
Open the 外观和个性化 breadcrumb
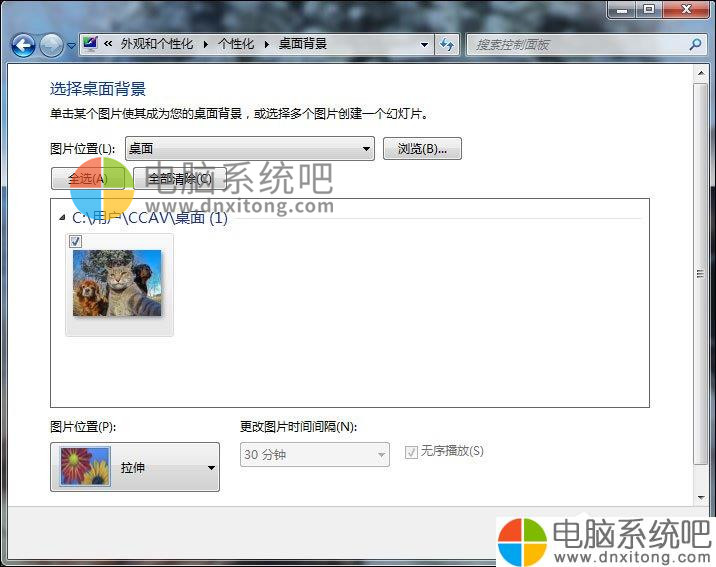pyautogui.click(x=157, y=44)
